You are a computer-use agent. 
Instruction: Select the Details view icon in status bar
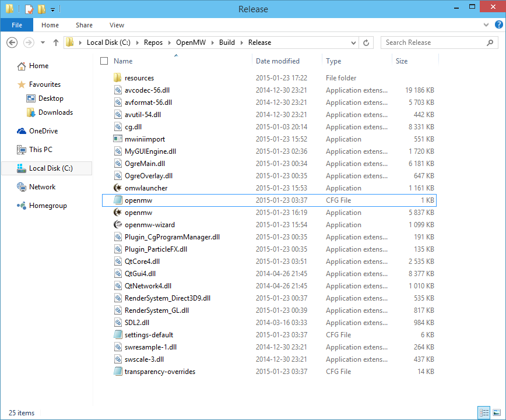[x=484, y=412]
